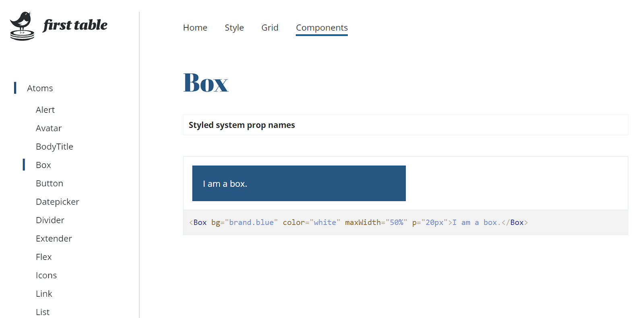644x318 pixels.
Task: Navigate to Icons in sidebar
Action: [46, 275]
